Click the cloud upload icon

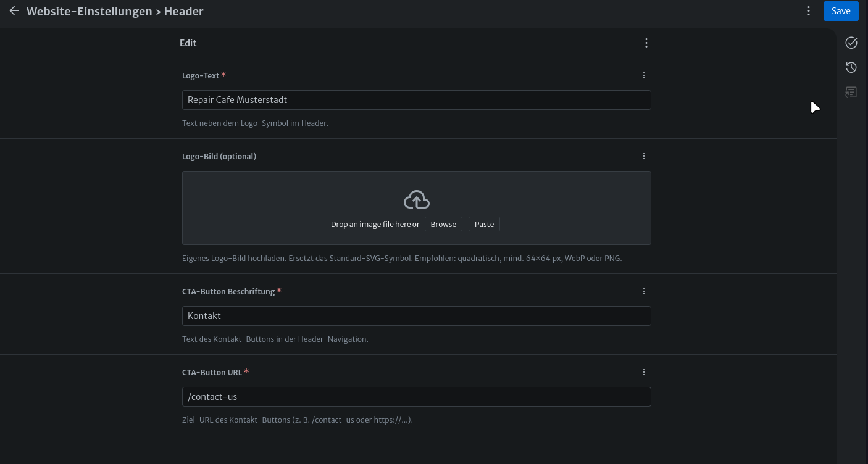(416, 200)
